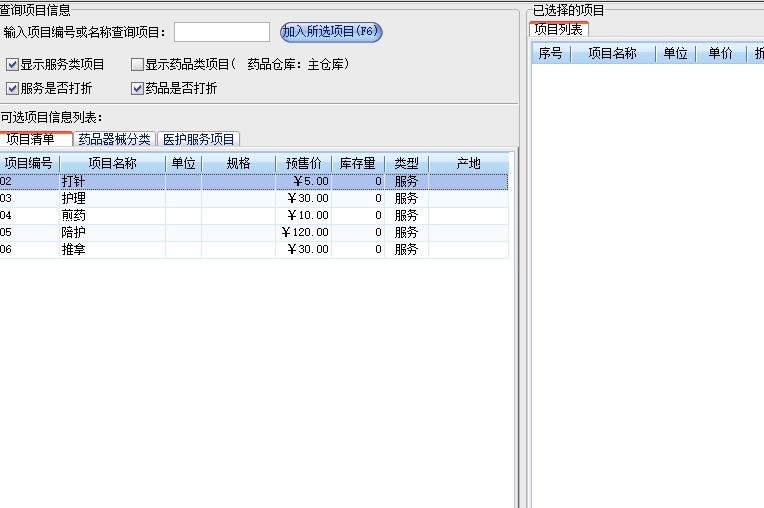Open the 药品器械分类 tab
The image size is (764, 508).
(114, 139)
